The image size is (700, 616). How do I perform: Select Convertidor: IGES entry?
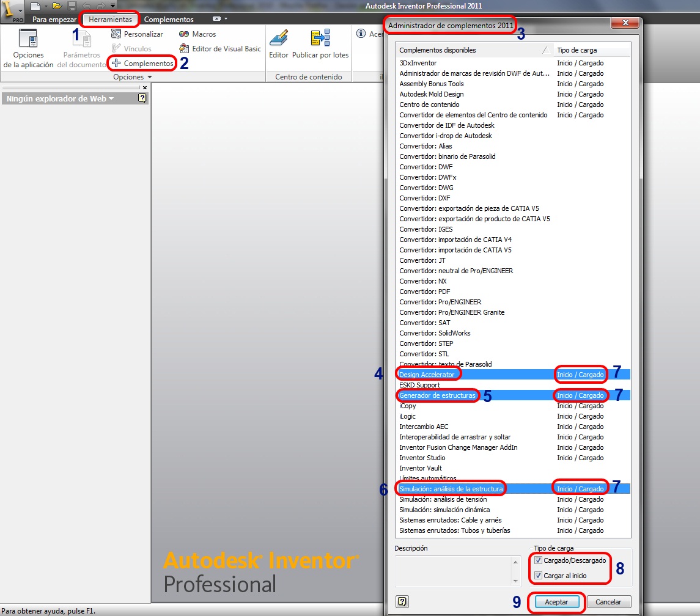pos(513,229)
